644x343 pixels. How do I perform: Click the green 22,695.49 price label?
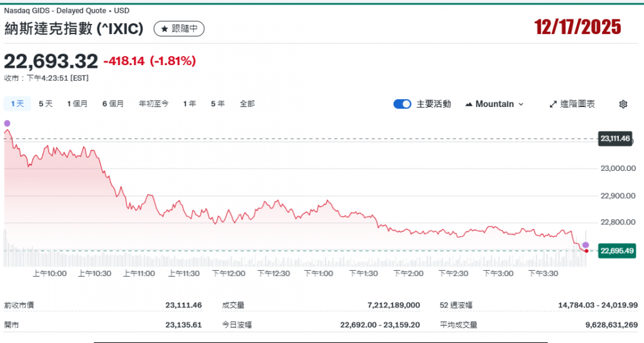[616, 251]
